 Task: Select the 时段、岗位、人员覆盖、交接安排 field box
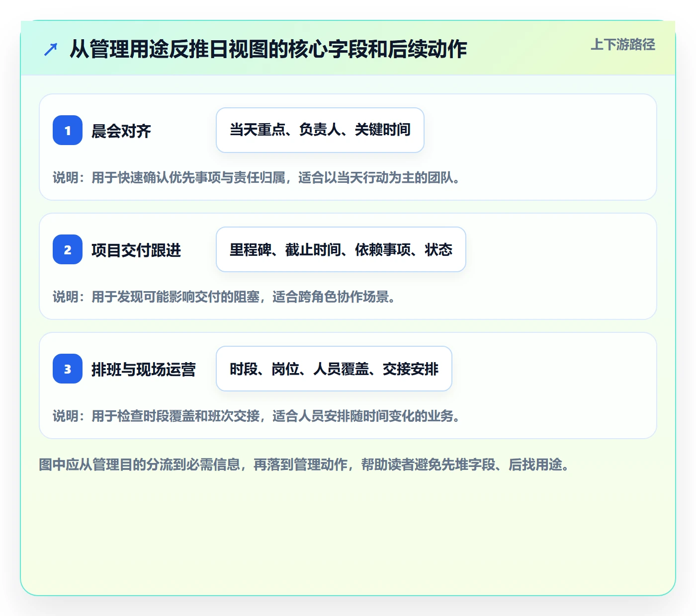(x=334, y=369)
